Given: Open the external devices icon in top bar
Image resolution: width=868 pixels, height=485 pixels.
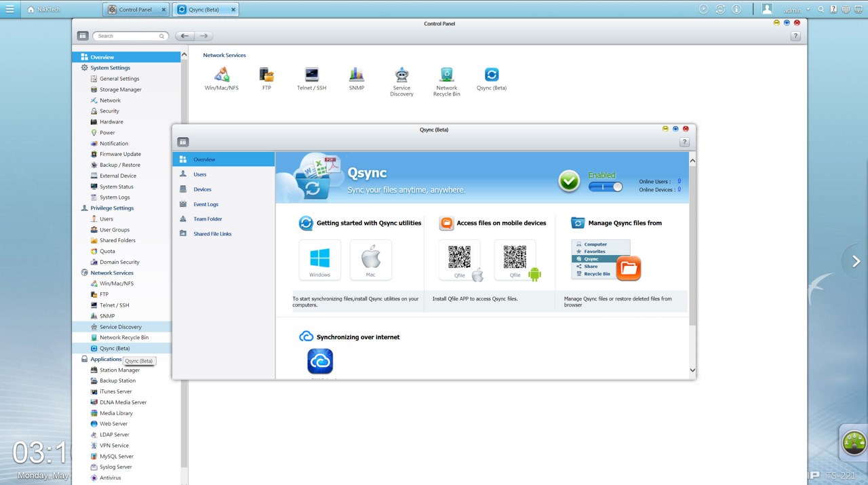Looking at the screenshot, I should (720, 9).
